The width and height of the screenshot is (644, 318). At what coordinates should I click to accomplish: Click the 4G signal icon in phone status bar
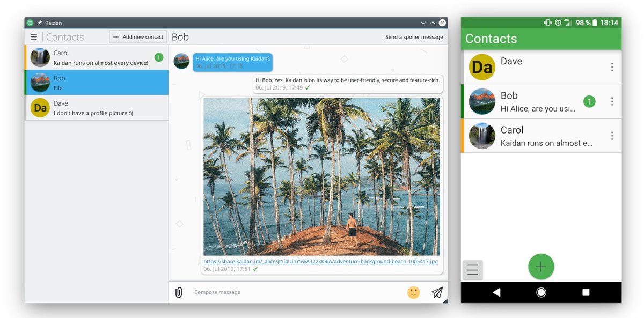coord(568,23)
